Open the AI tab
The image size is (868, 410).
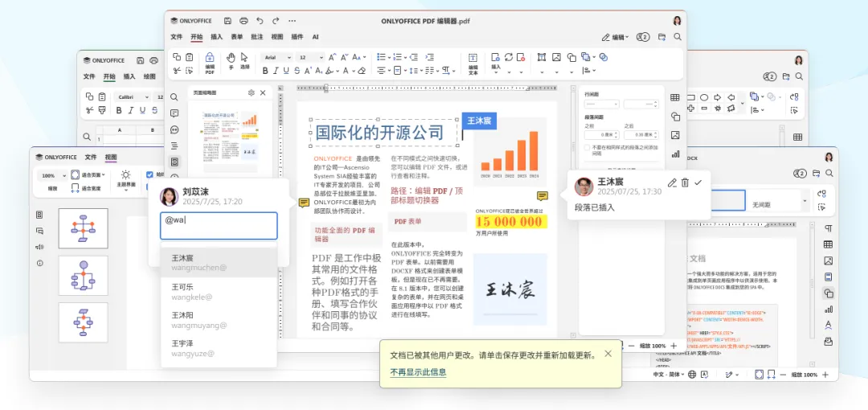pos(315,37)
